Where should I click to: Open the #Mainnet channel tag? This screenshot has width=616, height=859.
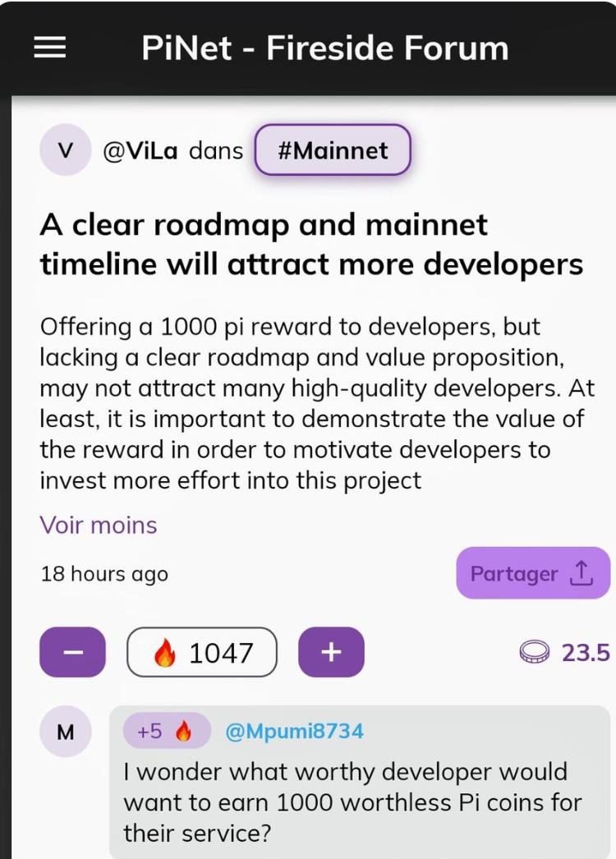pos(333,150)
